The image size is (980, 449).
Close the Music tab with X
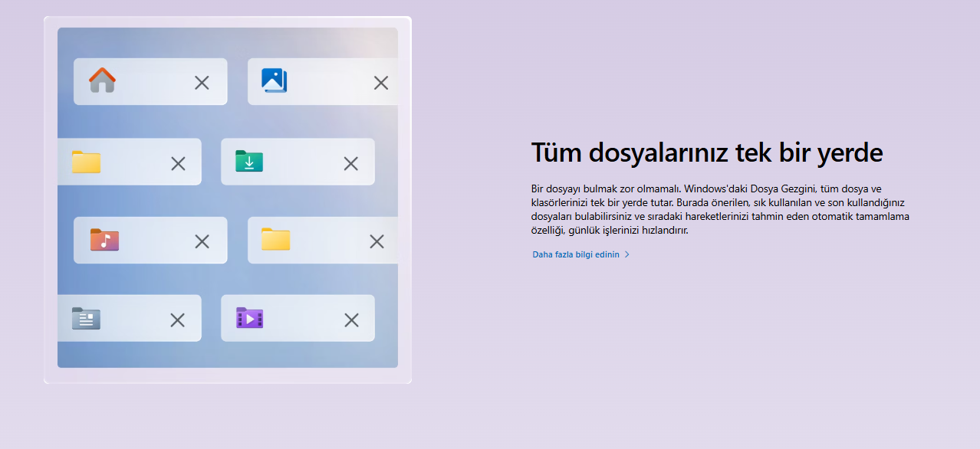(202, 241)
